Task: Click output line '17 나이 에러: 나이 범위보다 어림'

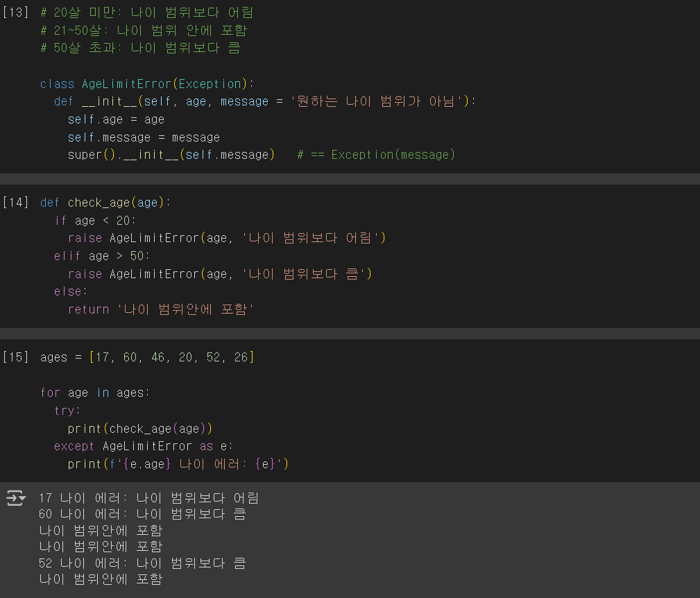Action: point(148,498)
